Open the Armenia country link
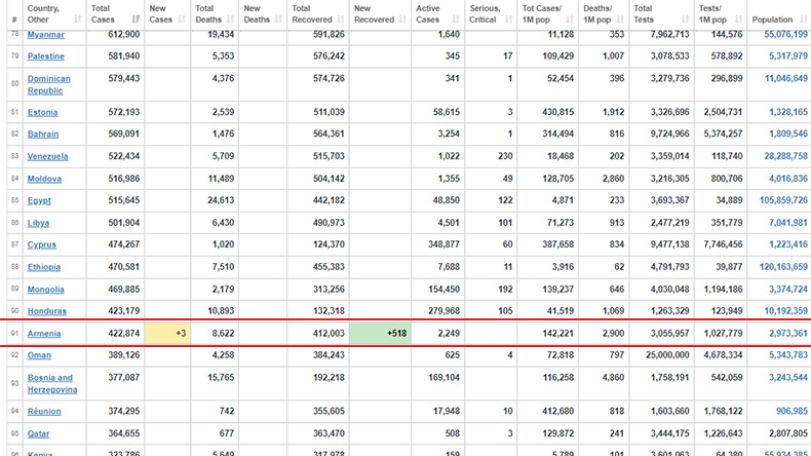 click(44, 333)
